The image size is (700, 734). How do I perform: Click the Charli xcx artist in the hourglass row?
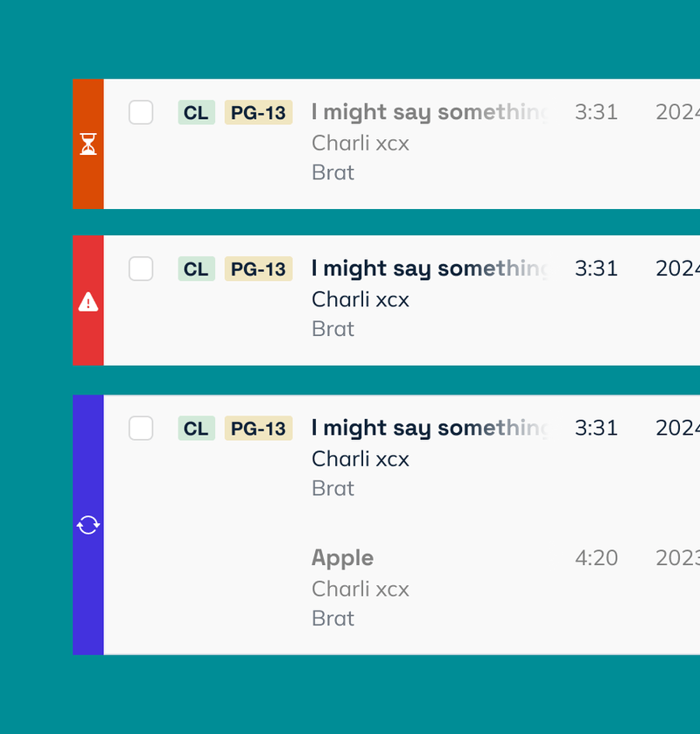click(x=360, y=143)
